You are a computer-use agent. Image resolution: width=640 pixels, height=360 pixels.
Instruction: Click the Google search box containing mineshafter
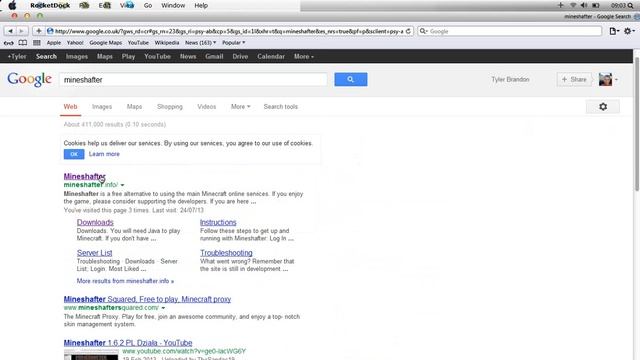[193, 80]
